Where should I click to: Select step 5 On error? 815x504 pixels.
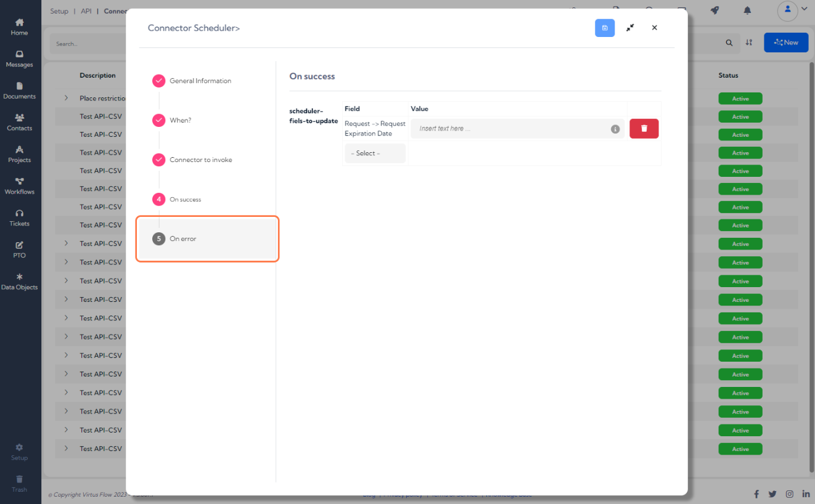(207, 238)
